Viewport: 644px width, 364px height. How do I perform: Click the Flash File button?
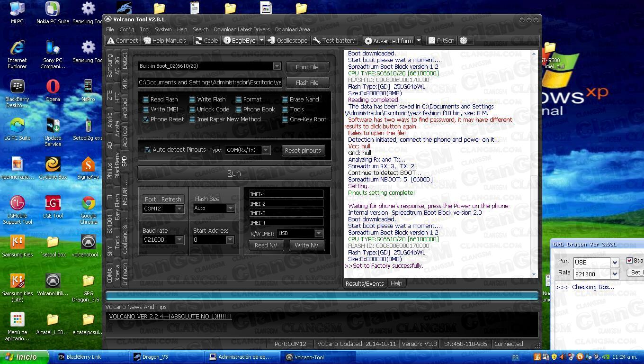307,82
